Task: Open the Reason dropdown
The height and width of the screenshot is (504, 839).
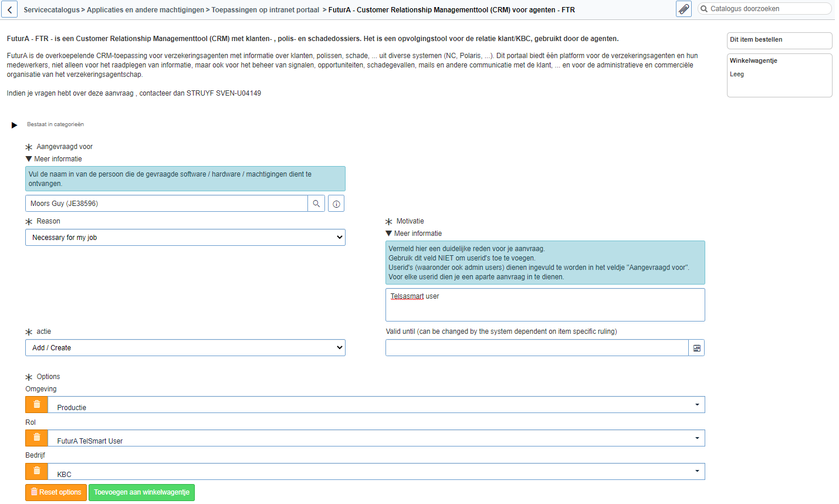Action: pos(185,238)
